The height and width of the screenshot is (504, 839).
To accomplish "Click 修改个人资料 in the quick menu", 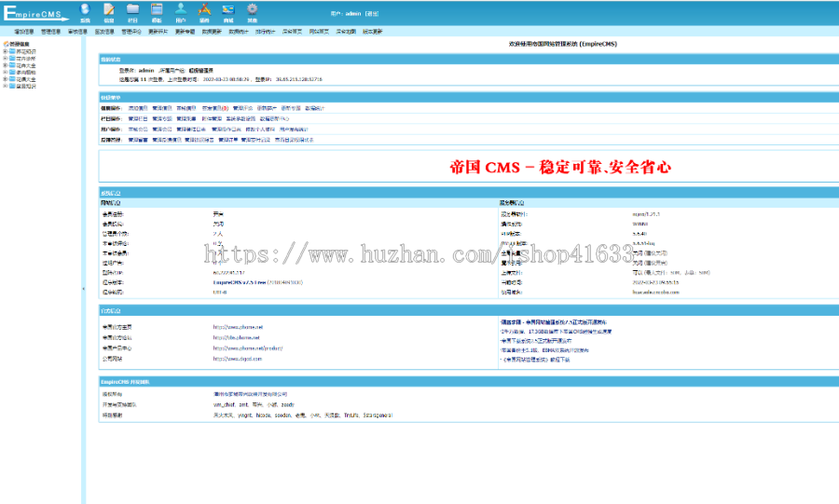I will click(260, 129).
